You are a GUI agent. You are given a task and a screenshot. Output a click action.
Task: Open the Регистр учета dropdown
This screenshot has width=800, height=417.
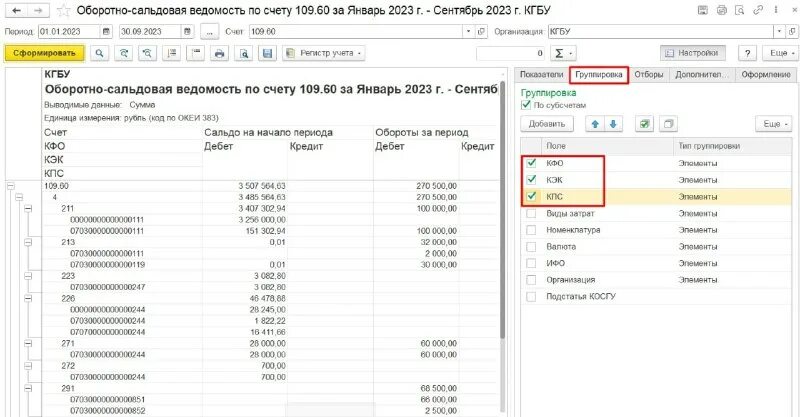[324, 53]
